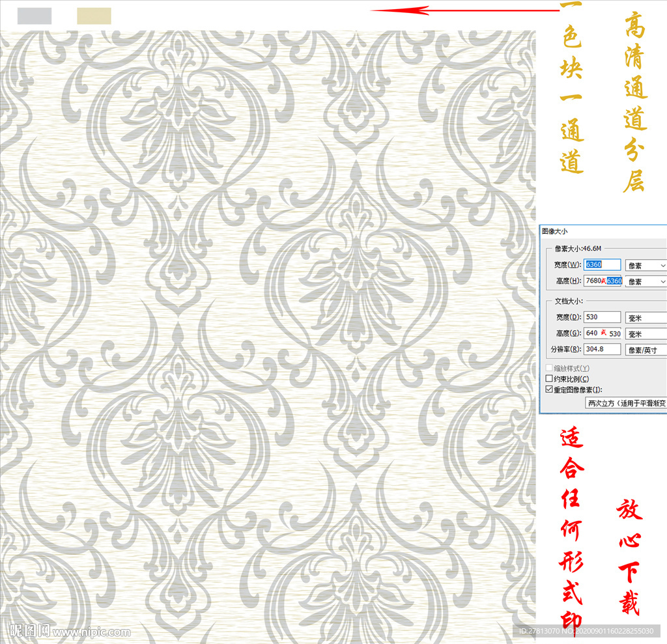
Task: Click the document width field showing 530
Action: click(602, 317)
